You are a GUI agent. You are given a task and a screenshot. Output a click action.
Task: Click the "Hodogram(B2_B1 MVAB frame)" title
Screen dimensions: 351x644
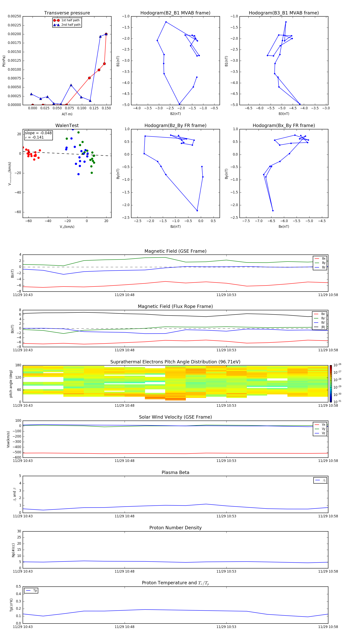(x=175, y=13)
